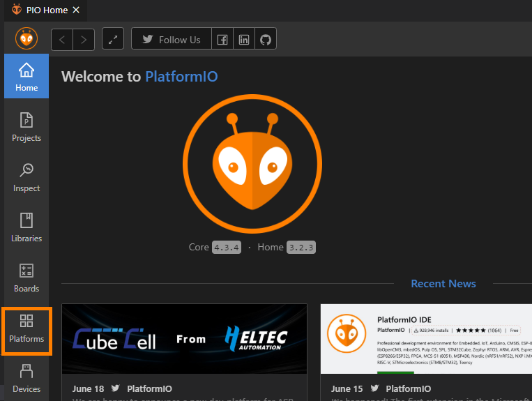Screen dimensions: 532x401
Task: Click Twitter icon on June 15 post
Action: coord(374,388)
